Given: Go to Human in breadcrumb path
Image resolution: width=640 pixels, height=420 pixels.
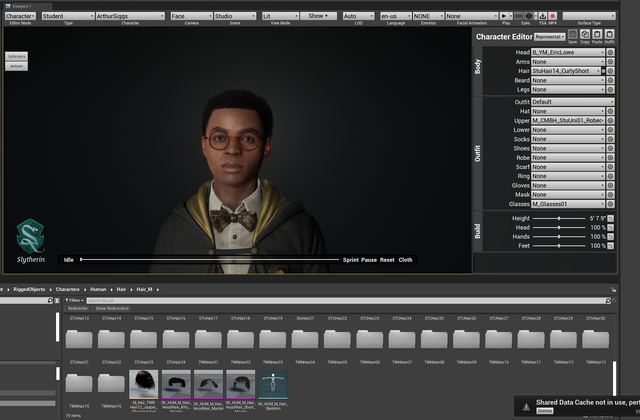Looking at the screenshot, I should [98, 289].
